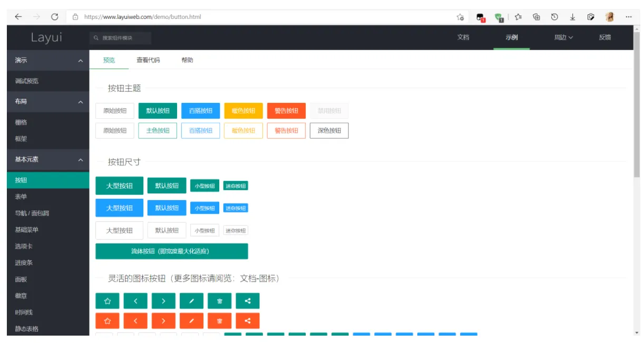The height and width of the screenshot is (343, 644).
Task: Open the browser history clock icon
Action: click(554, 17)
